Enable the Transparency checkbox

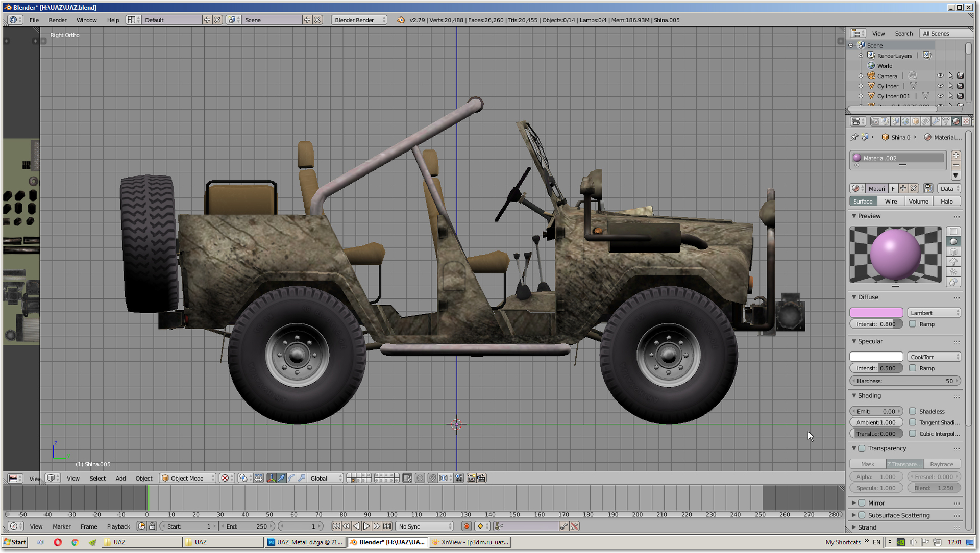[x=862, y=448]
